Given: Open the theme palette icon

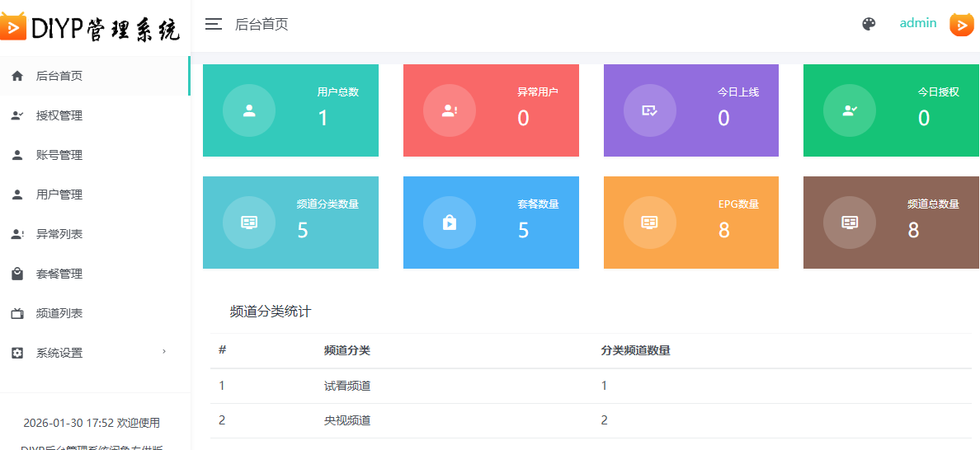Looking at the screenshot, I should click(x=869, y=25).
